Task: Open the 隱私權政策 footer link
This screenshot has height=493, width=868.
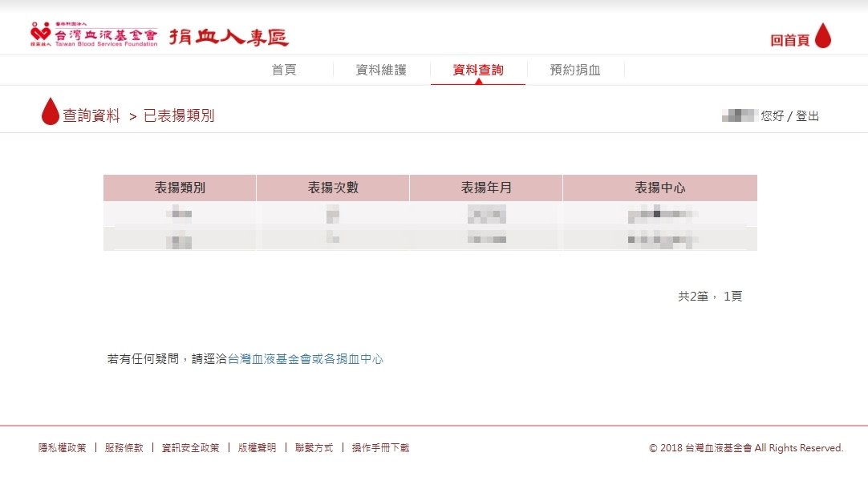Action: point(63,448)
